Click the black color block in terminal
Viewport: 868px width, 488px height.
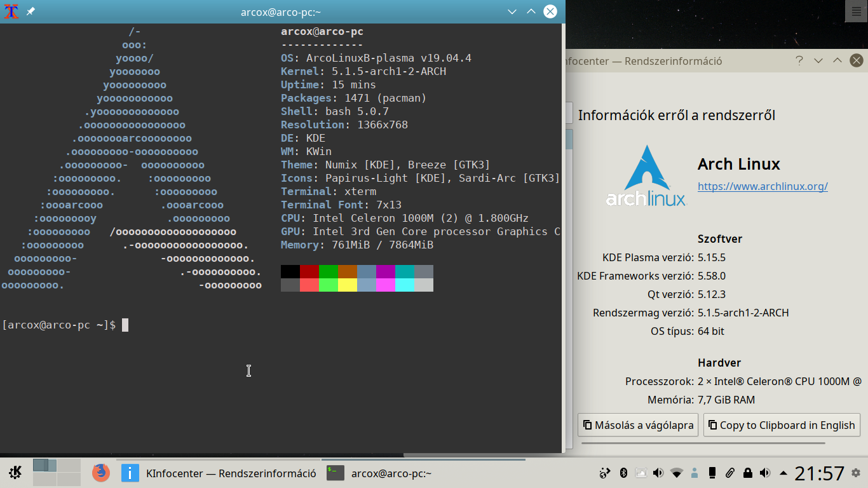point(290,271)
